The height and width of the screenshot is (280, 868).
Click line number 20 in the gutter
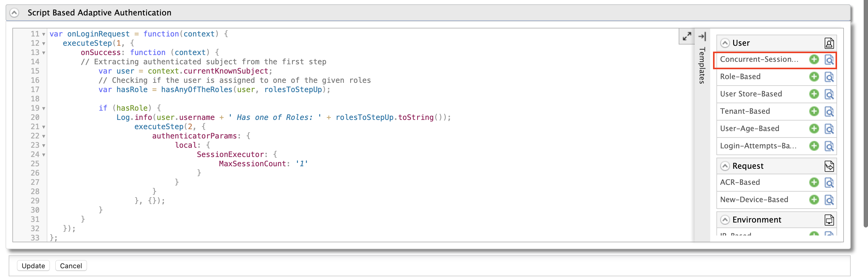(35, 117)
